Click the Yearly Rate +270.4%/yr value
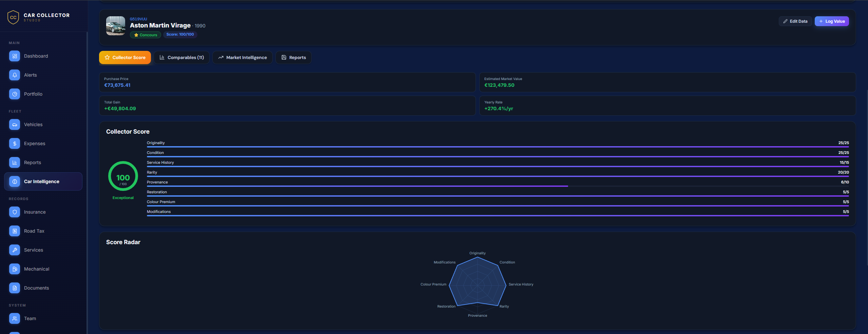Screen dimensions: 868x334 pyautogui.click(x=499, y=109)
